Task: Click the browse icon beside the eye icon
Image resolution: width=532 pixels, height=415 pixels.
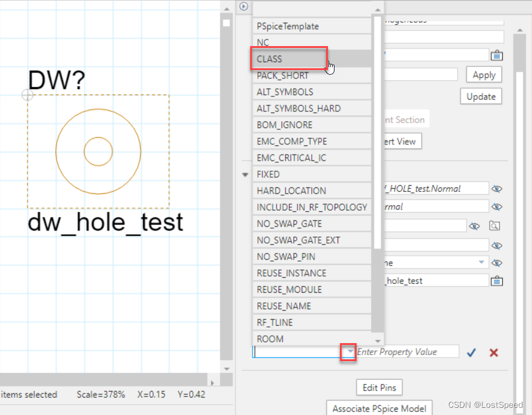Action: point(495,226)
